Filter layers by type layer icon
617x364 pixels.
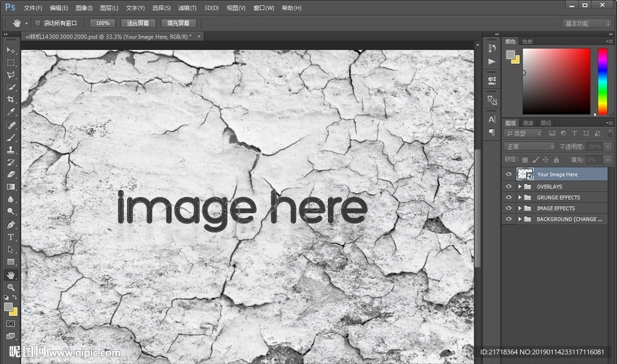point(574,133)
